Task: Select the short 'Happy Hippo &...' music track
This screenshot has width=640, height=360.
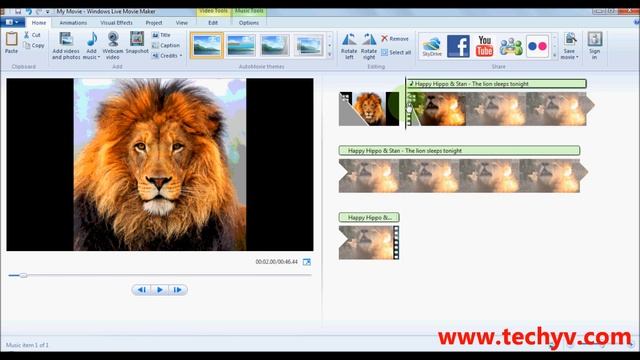Action: tap(369, 218)
